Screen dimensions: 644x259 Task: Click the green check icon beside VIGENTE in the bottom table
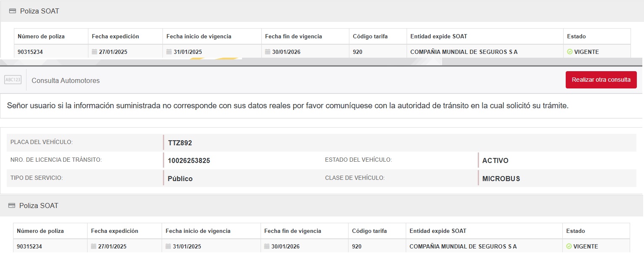tap(569, 246)
